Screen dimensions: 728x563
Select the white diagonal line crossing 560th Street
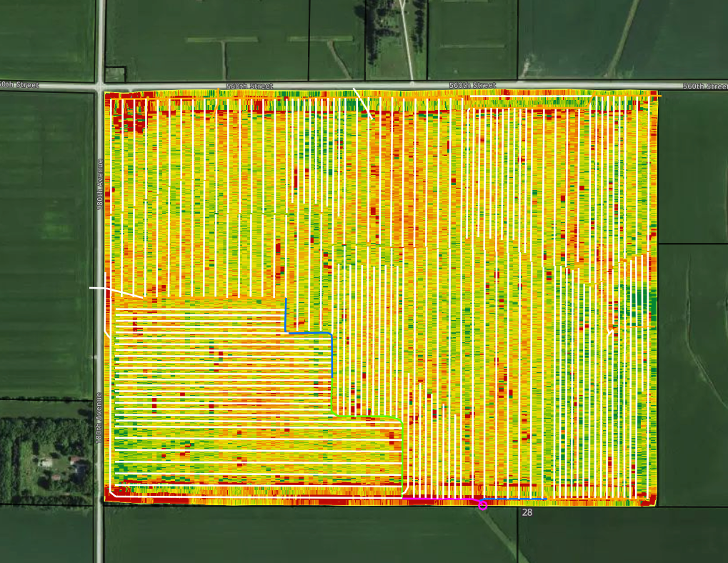363,104
